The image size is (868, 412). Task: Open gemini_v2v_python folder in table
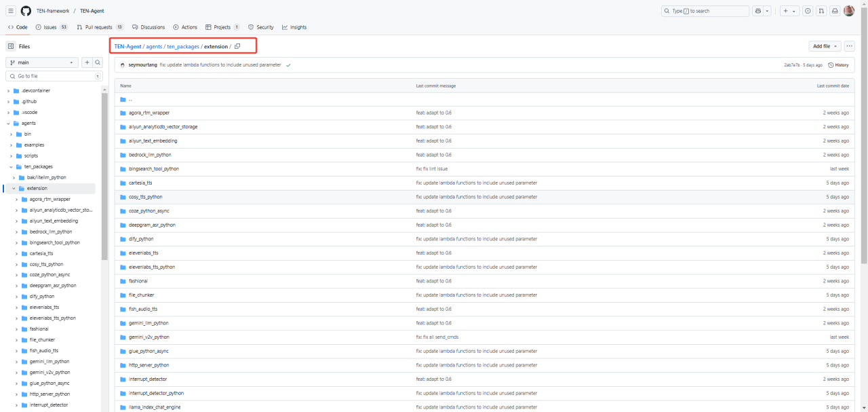[149, 337]
